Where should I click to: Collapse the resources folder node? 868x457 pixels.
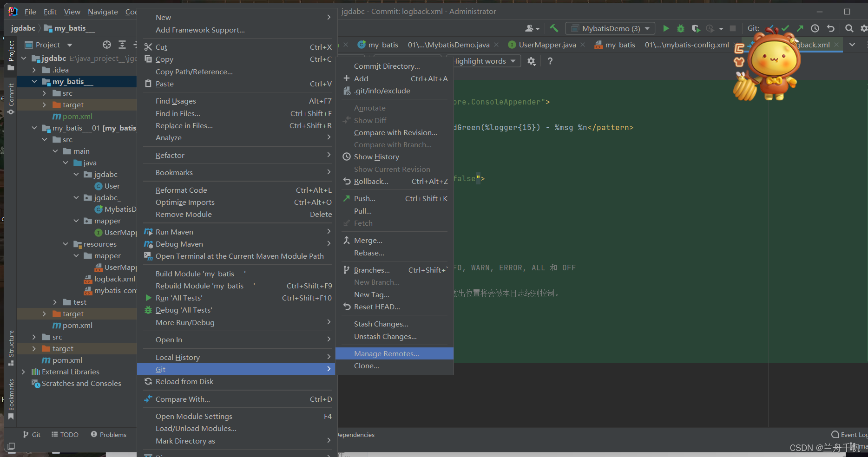[x=66, y=244]
